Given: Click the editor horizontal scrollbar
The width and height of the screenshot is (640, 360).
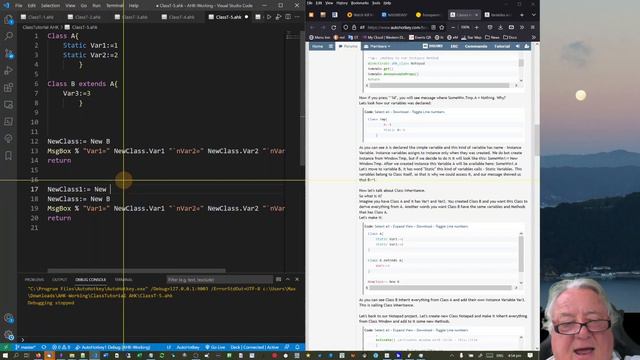Looking at the screenshot, I should click(x=136, y=270).
